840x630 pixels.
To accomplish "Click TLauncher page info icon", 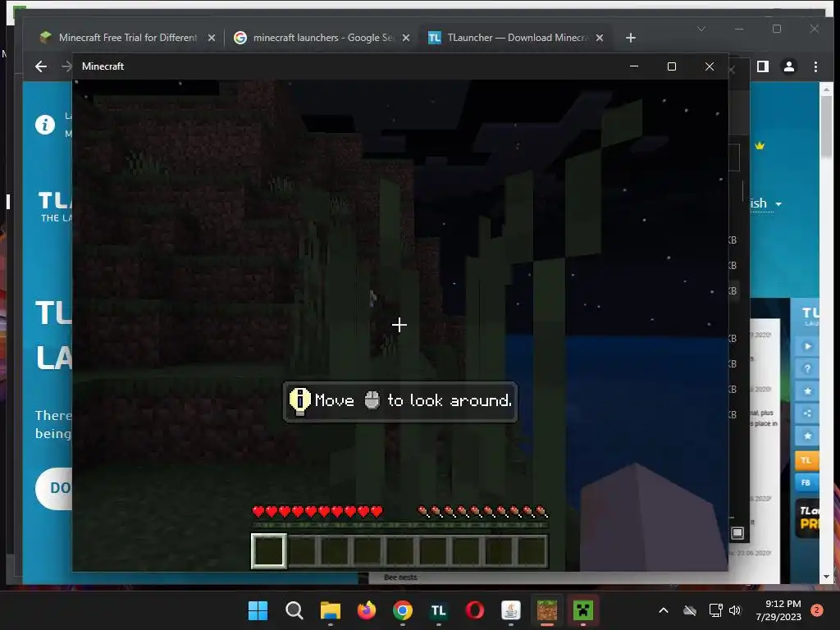I will click(x=45, y=125).
